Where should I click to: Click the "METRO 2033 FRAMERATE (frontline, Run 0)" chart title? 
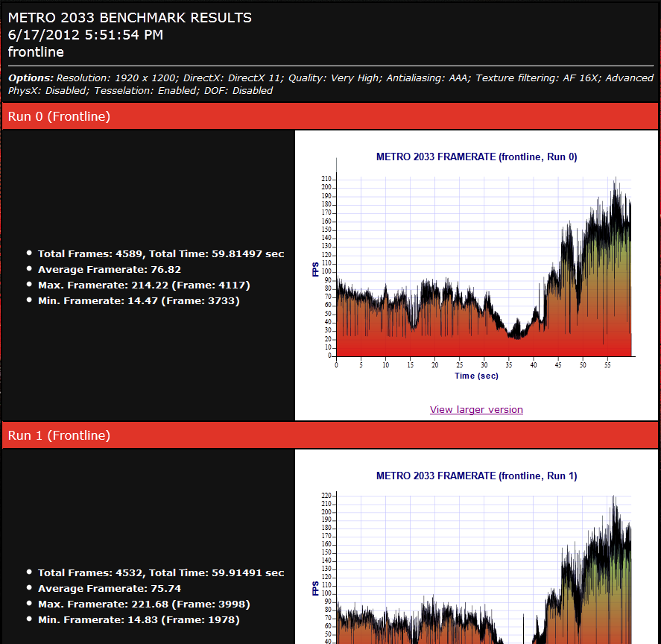(476, 157)
